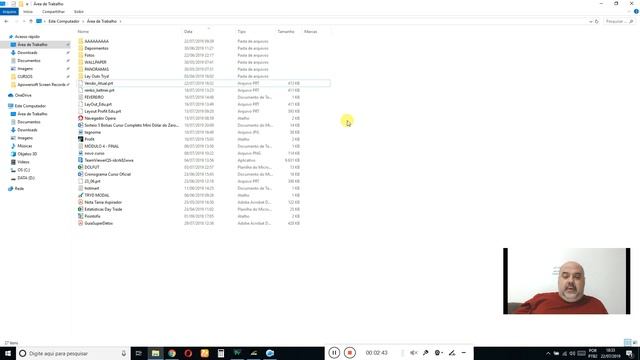Stop the screen recording
The image size is (640, 360).
[x=350, y=353]
